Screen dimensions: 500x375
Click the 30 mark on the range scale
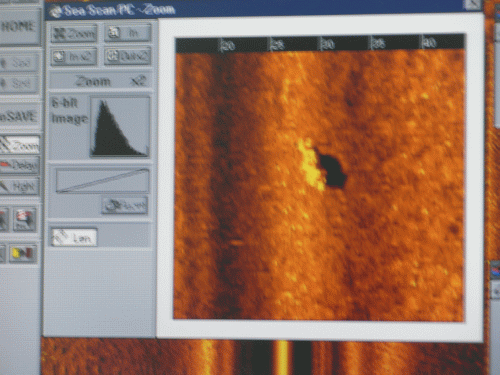click(327, 44)
